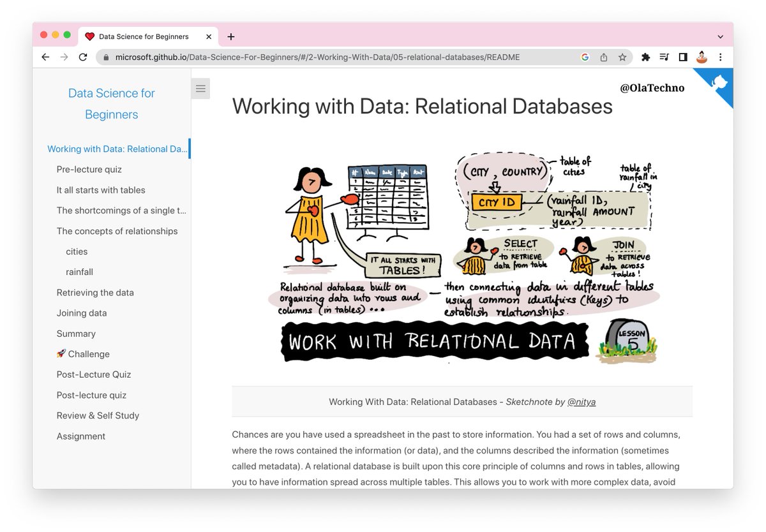Jump to Joining data section
Image resolution: width=766 pixels, height=532 pixels.
(82, 313)
